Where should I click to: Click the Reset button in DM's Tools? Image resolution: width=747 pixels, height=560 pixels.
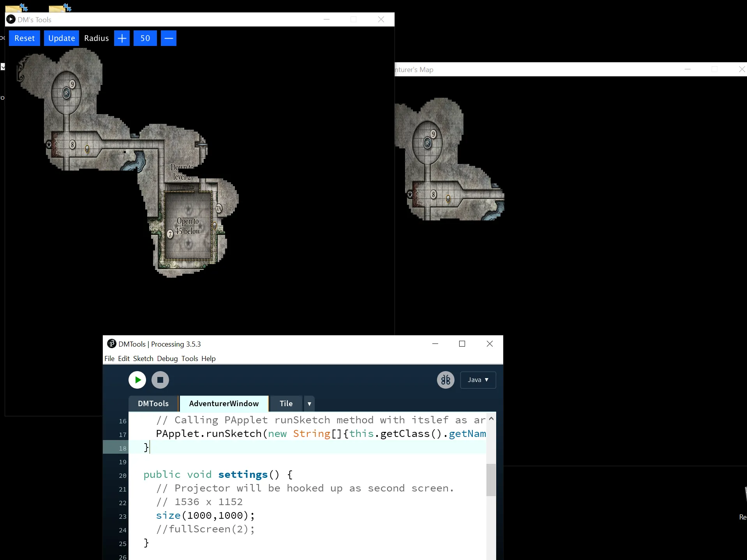(25, 38)
